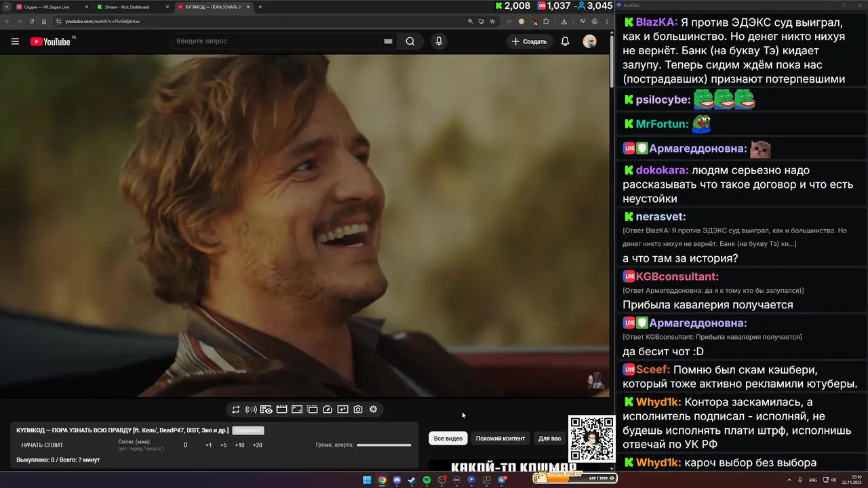The width and height of the screenshot is (868, 488).
Task: Click the magnifier search button
Action: (410, 41)
